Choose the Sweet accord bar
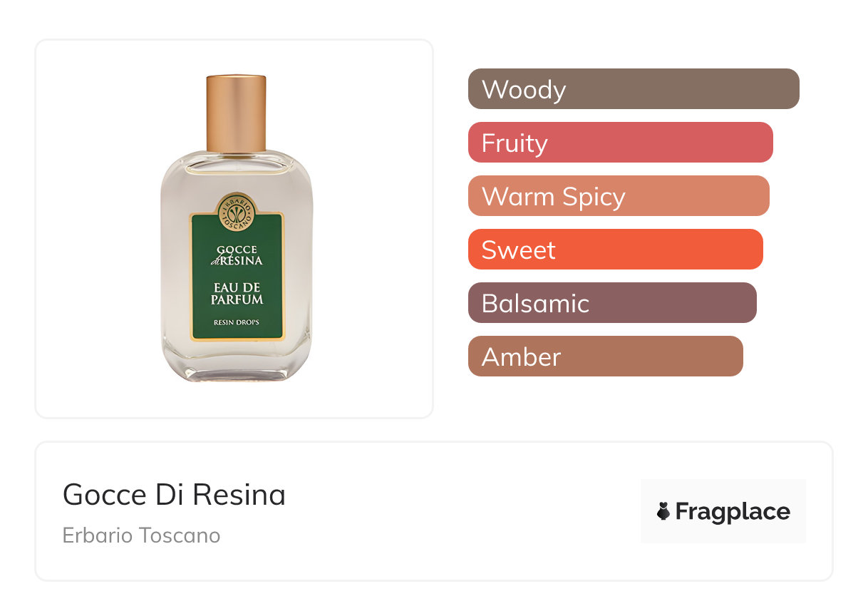The height and width of the screenshot is (616, 868). pyautogui.click(x=615, y=250)
